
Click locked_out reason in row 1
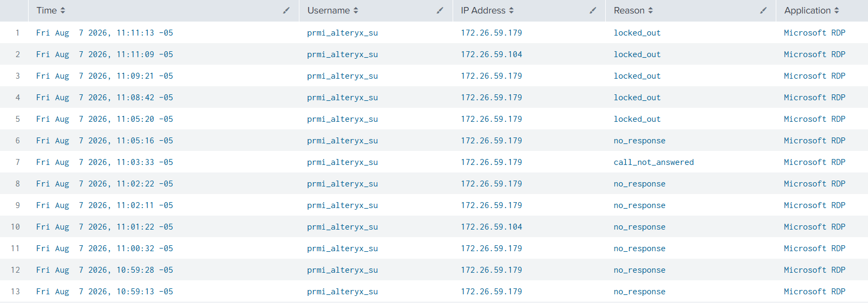click(637, 33)
